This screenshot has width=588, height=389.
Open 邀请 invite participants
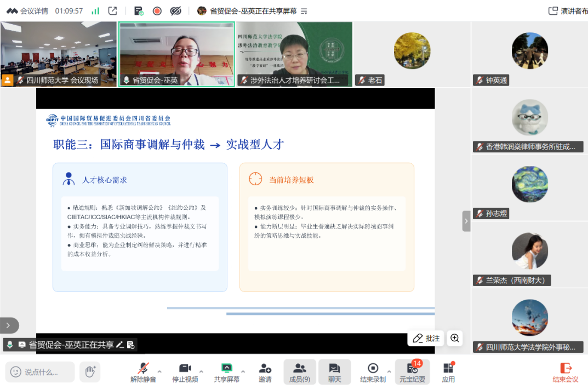(265, 372)
